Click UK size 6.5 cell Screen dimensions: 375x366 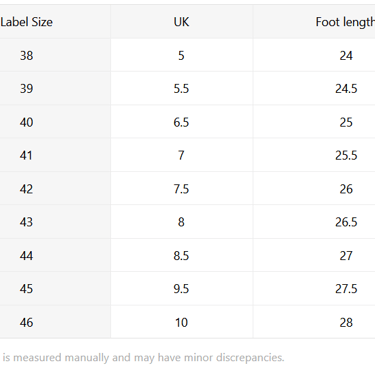click(181, 122)
